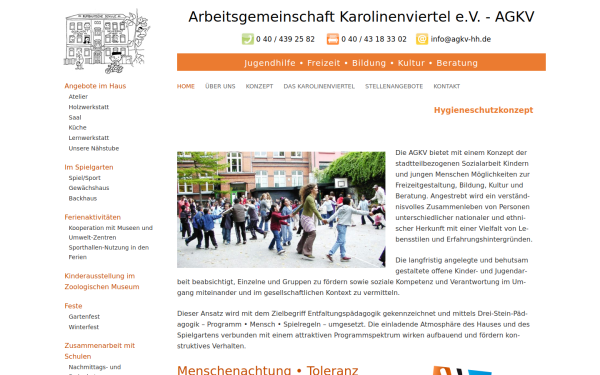The width and height of the screenshot is (600, 375).
Task: Open the Hygieneschutzkonzept link
Action: click(483, 110)
